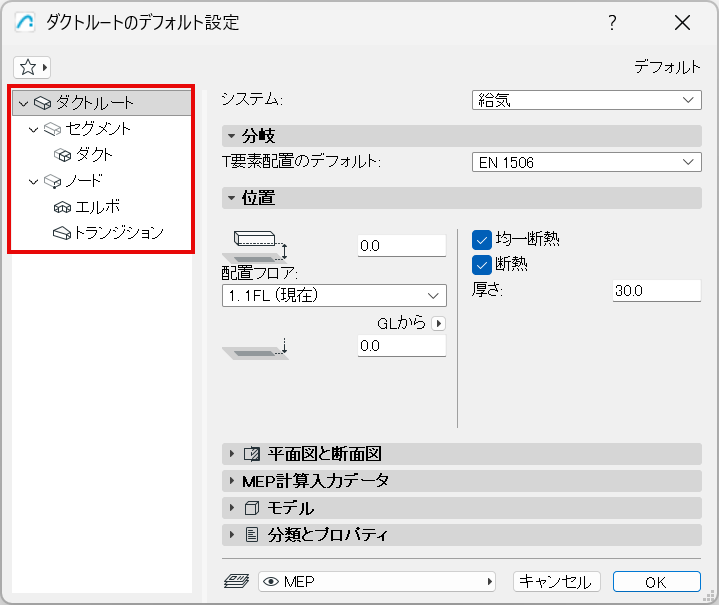Open the 配置フロア dropdown 1. 1FL

[334, 295]
